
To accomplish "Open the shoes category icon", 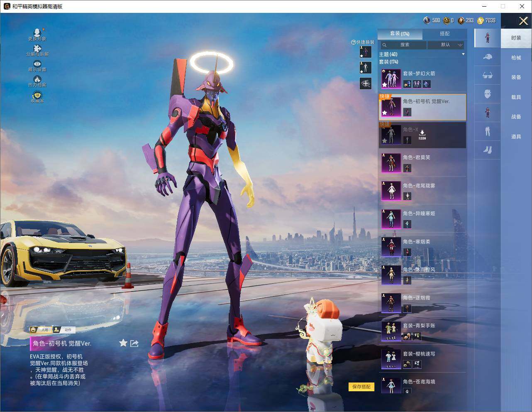I will click(488, 150).
